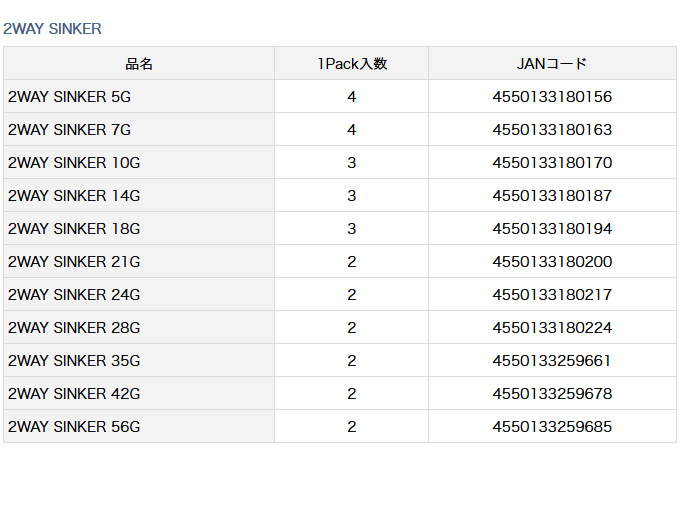Click JAN code 4550133180200

coord(552,262)
